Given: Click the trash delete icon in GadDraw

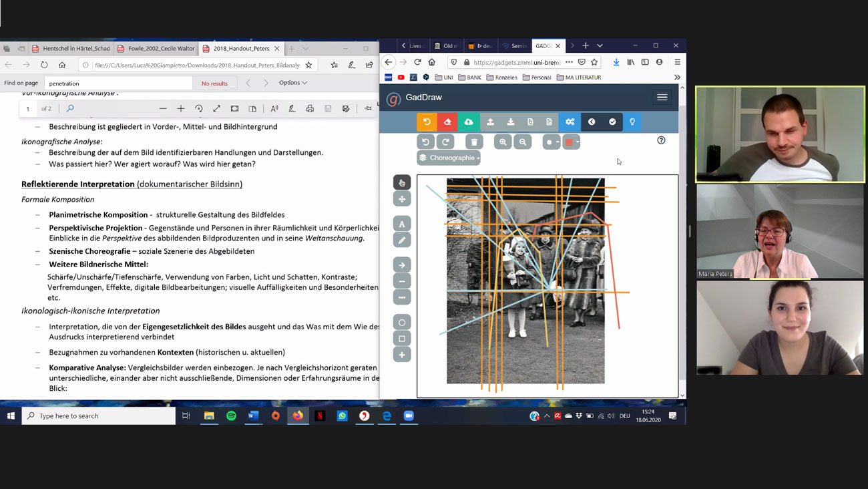Looking at the screenshot, I should point(474,142).
